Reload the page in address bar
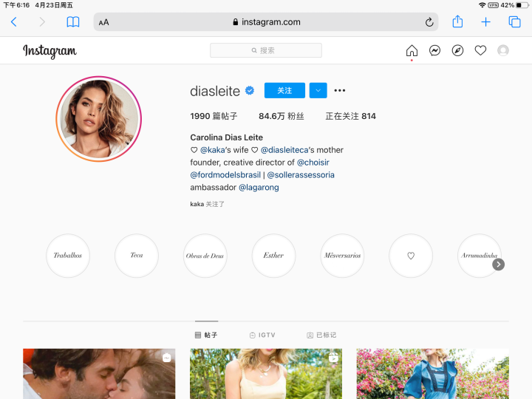This screenshot has width=532, height=399. point(429,22)
